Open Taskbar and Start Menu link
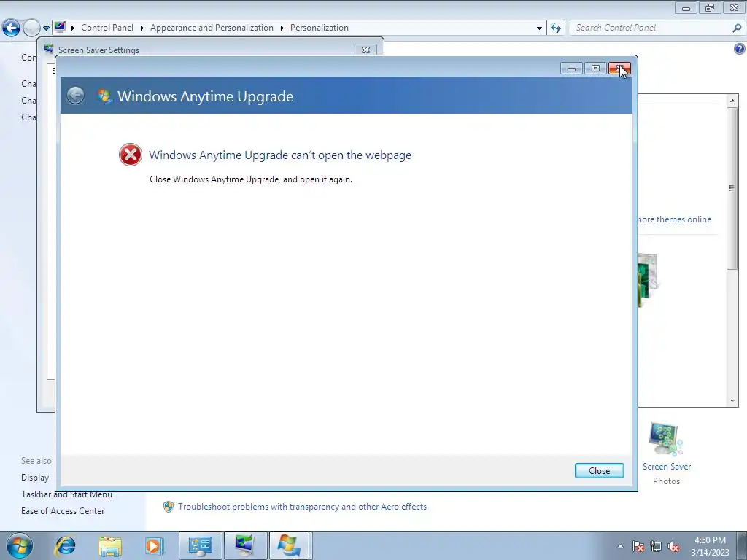 pos(66,494)
